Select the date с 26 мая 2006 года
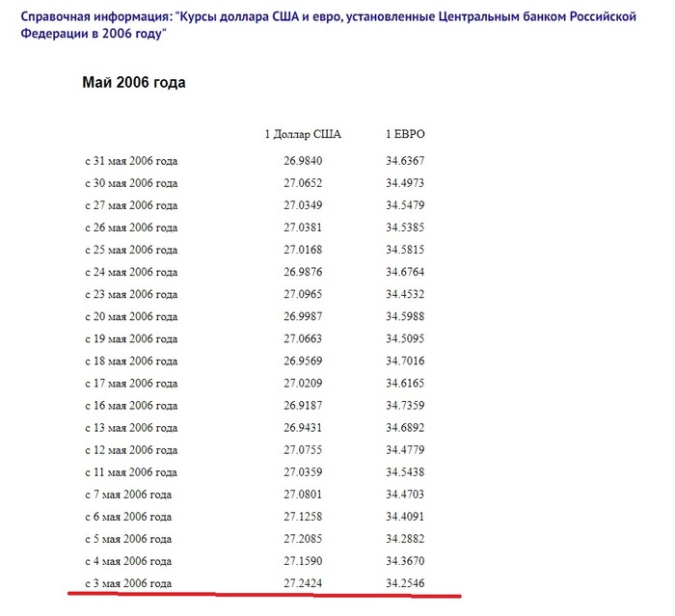The width and height of the screenshot is (675, 616). (131, 228)
